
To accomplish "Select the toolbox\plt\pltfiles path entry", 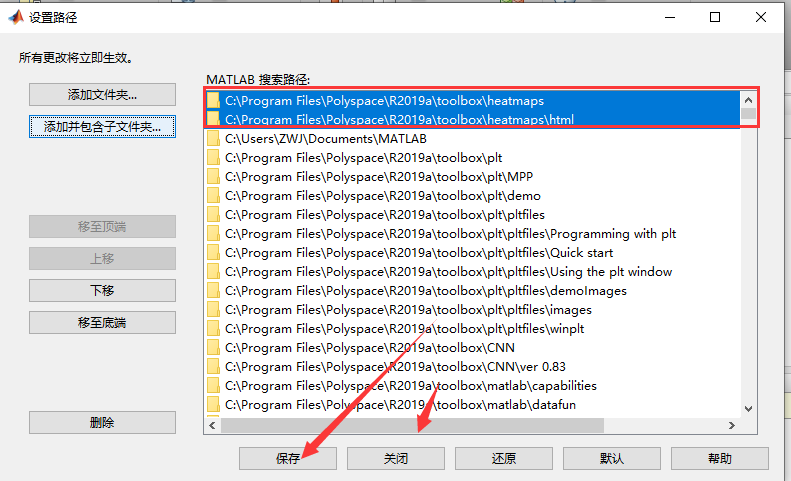I will coord(472,215).
